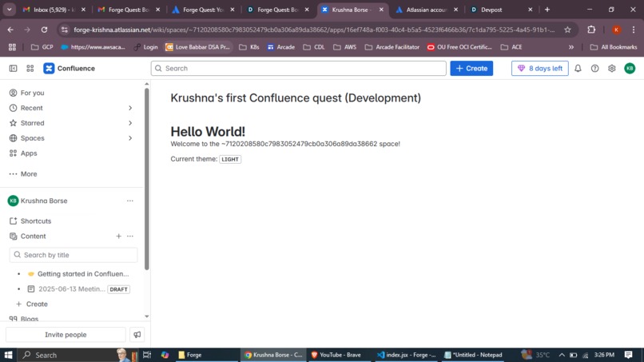Open Love Babbar DSA bookmark
Image resolution: width=644 pixels, height=362 pixels.
[x=198, y=47]
